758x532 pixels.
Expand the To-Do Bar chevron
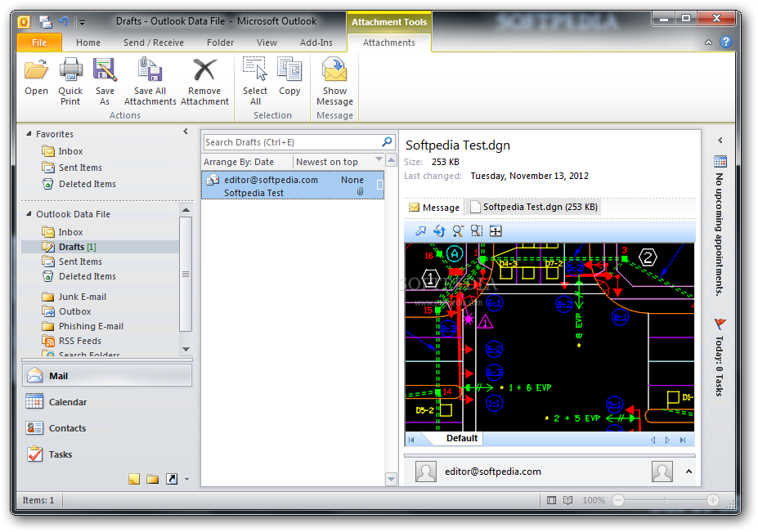pos(720,140)
